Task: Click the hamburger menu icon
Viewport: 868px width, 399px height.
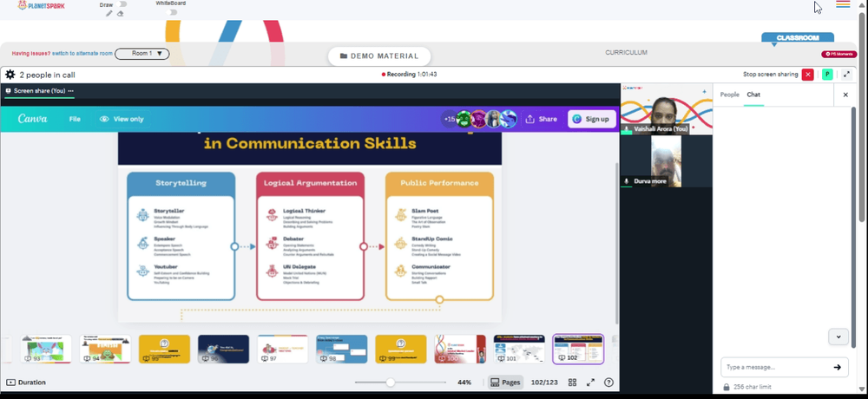Action: [843, 4]
